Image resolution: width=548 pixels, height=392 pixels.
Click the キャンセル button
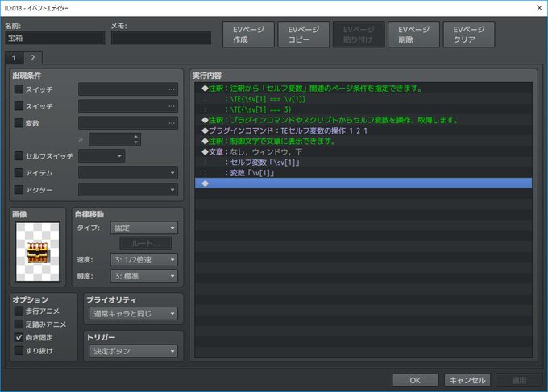[x=467, y=380]
